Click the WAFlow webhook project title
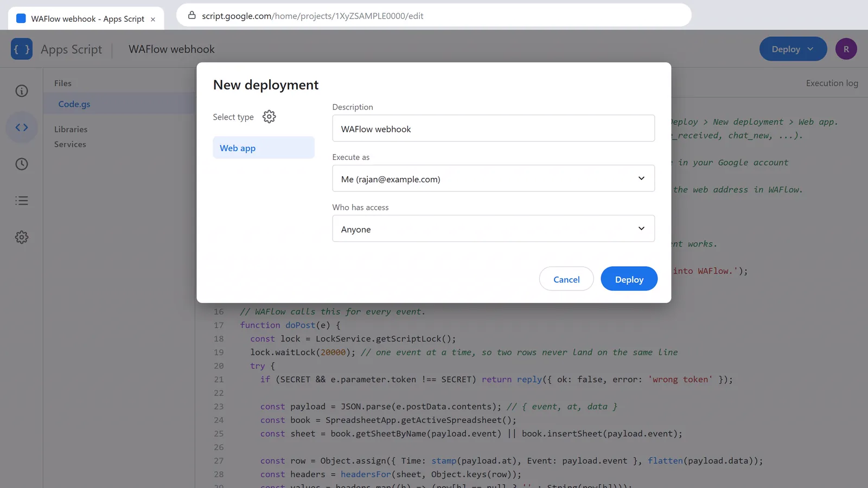 pyautogui.click(x=171, y=49)
